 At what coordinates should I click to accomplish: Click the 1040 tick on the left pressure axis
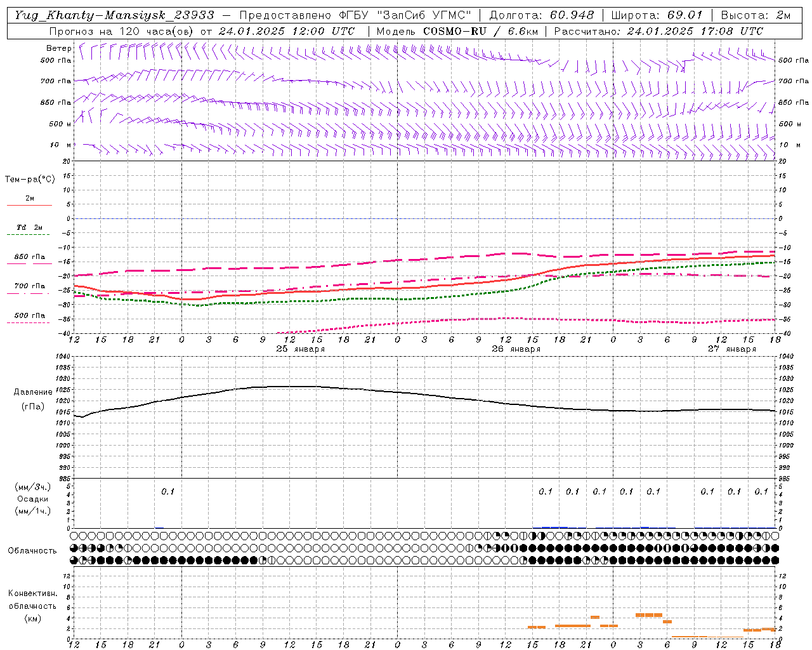click(x=63, y=356)
